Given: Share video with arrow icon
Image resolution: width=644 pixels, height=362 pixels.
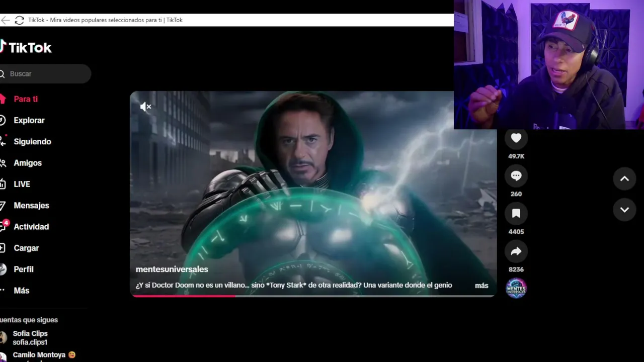Looking at the screenshot, I should coord(516,251).
